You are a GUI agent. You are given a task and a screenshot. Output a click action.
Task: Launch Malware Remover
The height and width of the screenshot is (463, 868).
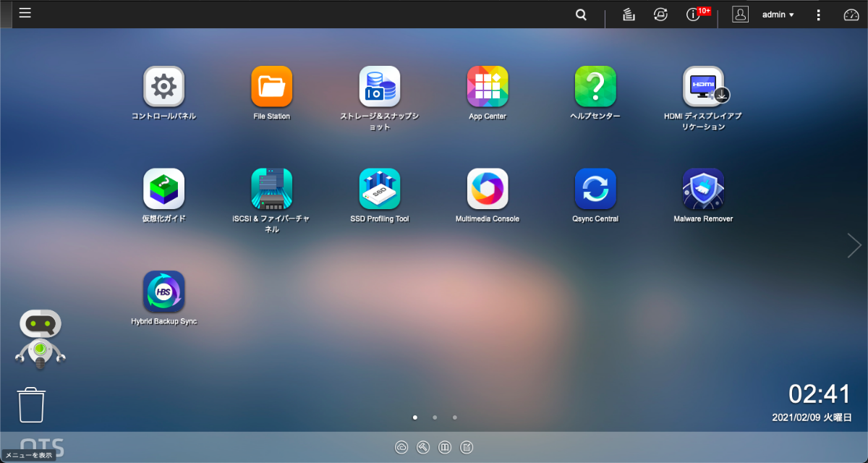coord(704,189)
